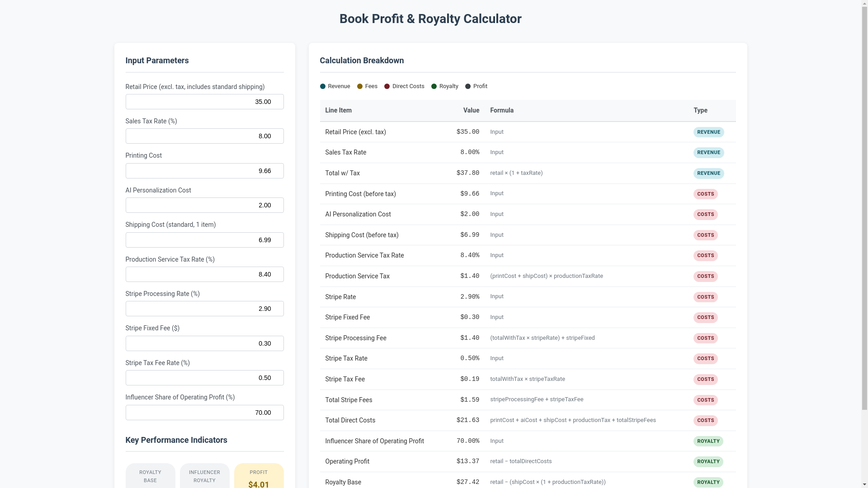The height and width of the screenshot is (488, 868).
Task: Click the Influencer Share 70.00% table value
Action: [x=467, y=441]
